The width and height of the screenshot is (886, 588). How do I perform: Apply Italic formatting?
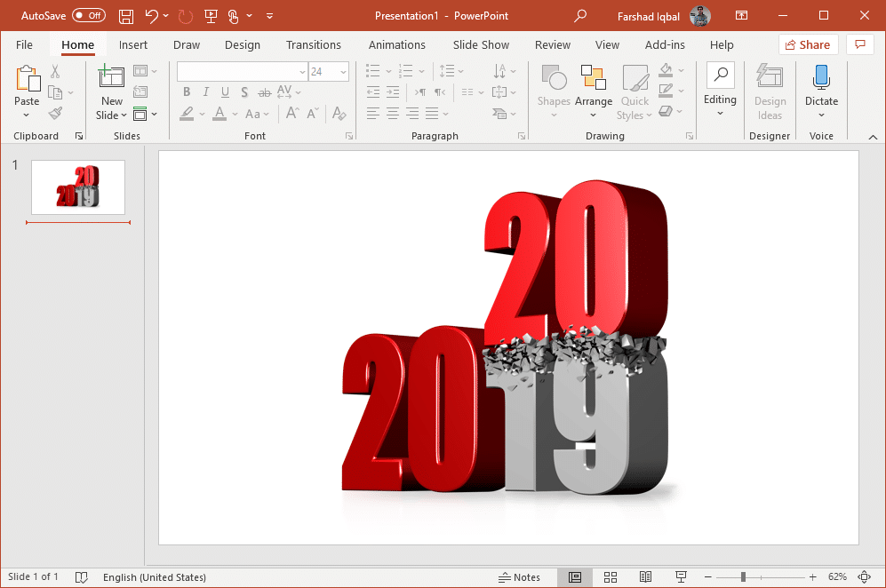click(205, 92)
